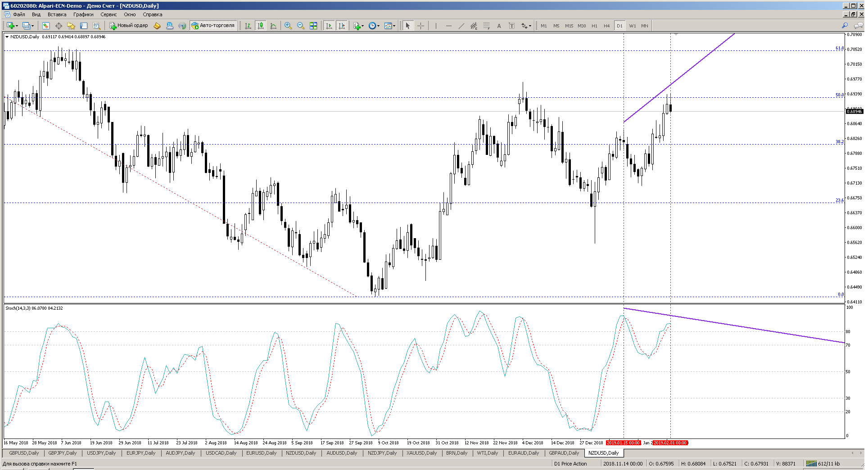868x470 pixels.
Task: Open the Справка menu
Action: tap(152, 14)
